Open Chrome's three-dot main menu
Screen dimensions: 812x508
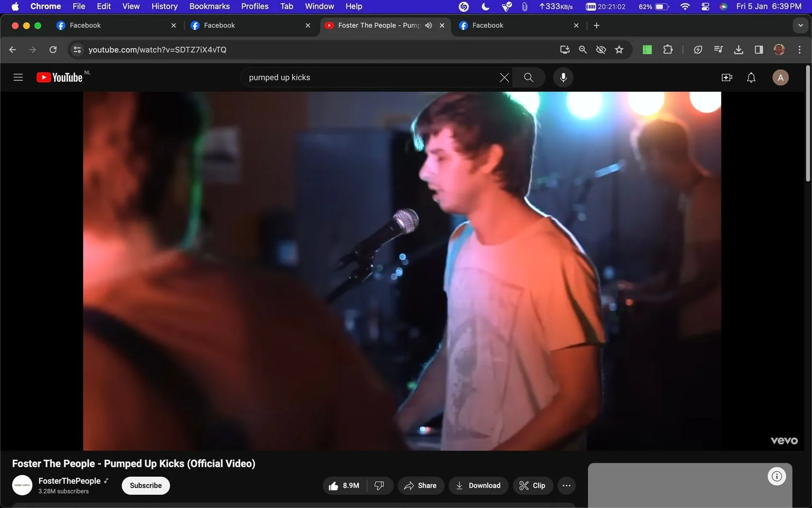799,50
